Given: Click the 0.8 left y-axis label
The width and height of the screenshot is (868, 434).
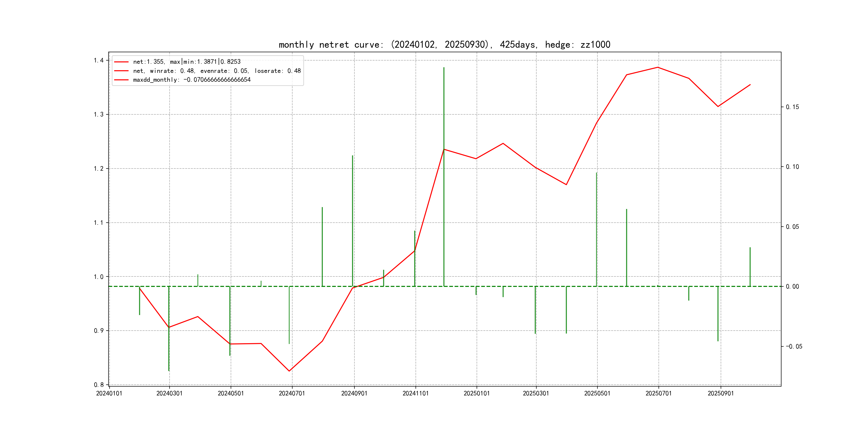Looking at the screenshot, I should click(x=99, y=384).
